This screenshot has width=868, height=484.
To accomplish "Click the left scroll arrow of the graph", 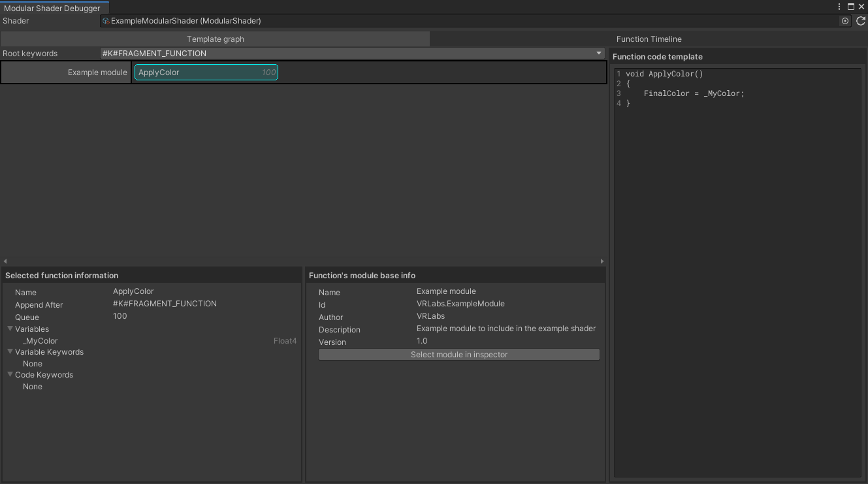I will [x=5, y=261].
